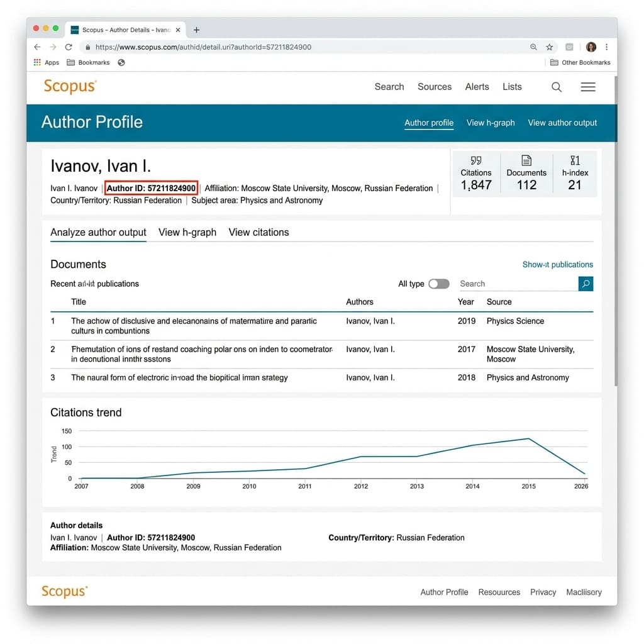Image resolution: width=644 pixels, height=644 pixels.
Task: Switch to View citations tab
Action: pos(258,233)
